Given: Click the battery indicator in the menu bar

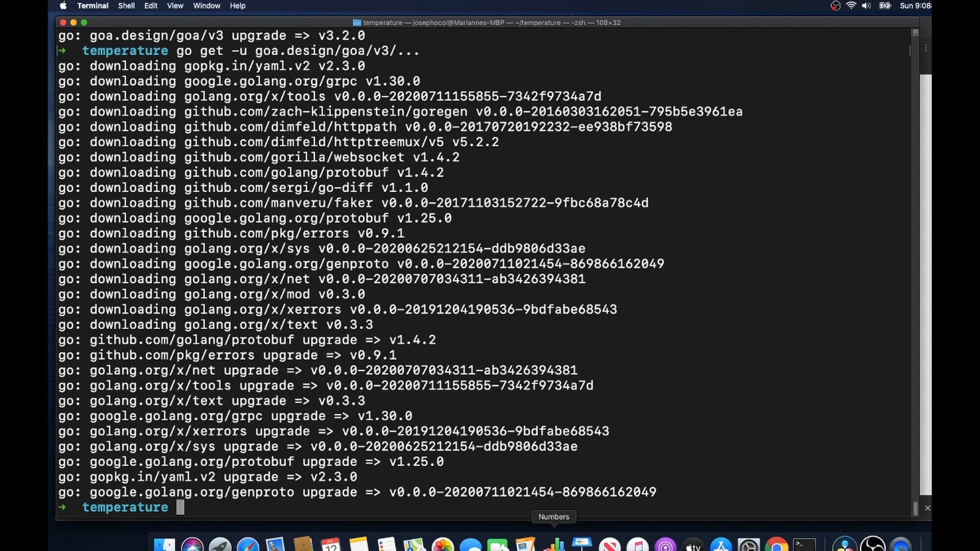Looking at the screenshot, I should click(885, 6).
